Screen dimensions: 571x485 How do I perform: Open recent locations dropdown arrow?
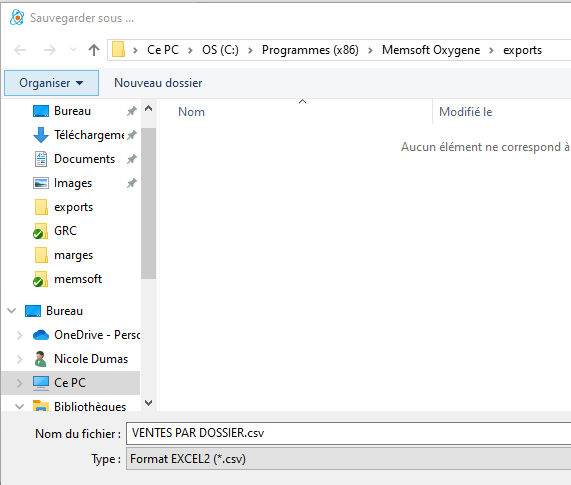click(73, 50)
